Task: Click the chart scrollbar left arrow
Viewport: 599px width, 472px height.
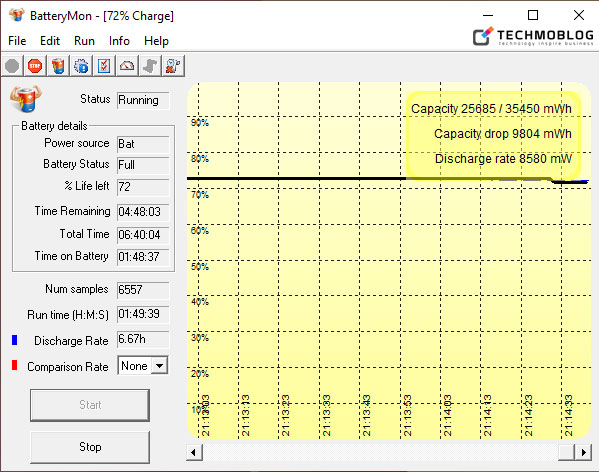Action: (194, 453)
